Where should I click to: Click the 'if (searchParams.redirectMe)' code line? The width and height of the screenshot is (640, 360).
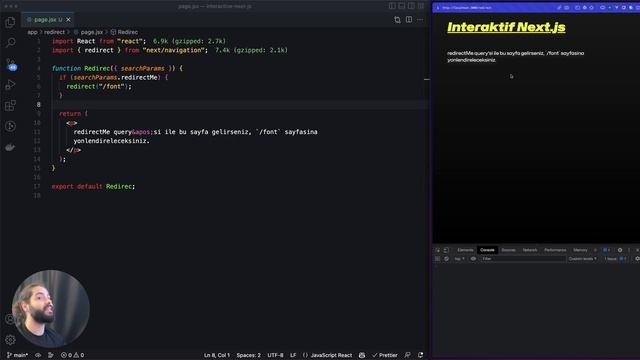[x=113, y=77]
